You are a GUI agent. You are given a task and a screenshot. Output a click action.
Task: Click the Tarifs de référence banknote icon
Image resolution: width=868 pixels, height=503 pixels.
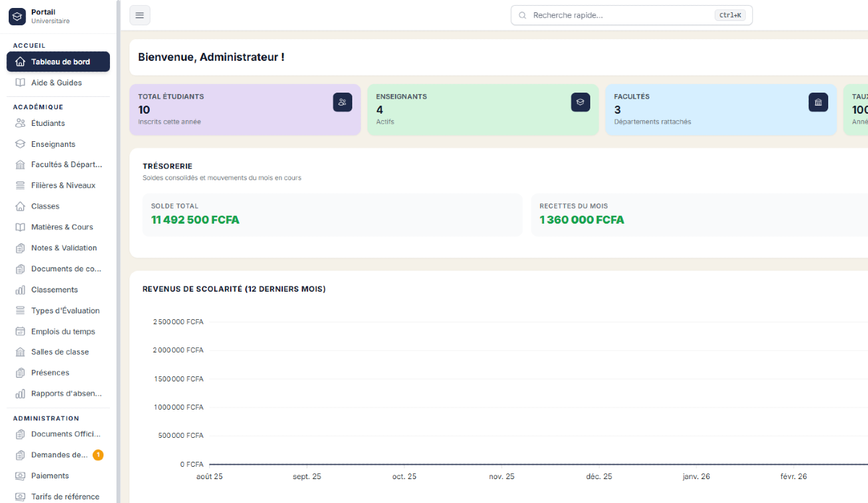coord(20,496)
